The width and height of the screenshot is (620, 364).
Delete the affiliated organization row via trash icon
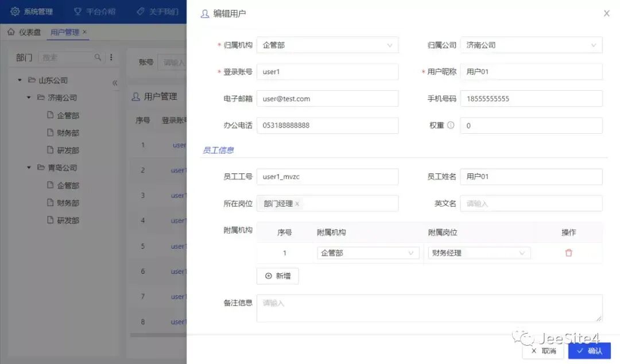tap(568, 253)
